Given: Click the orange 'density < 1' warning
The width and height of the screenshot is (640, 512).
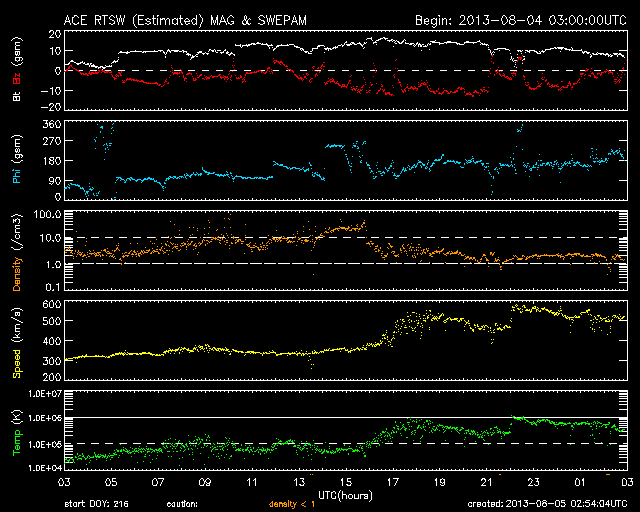Looking at the screenshot, I should tap(292, 504).
